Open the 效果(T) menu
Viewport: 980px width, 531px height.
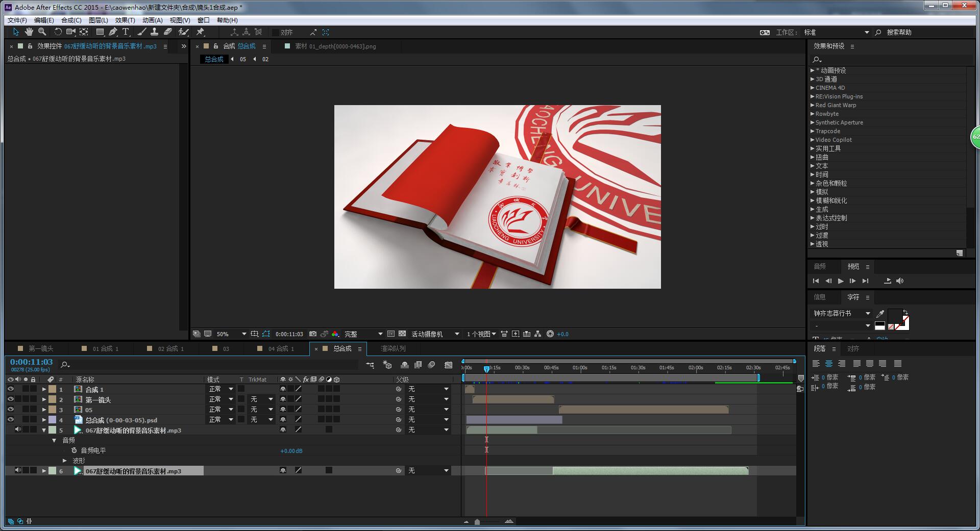tap(125, 20)
